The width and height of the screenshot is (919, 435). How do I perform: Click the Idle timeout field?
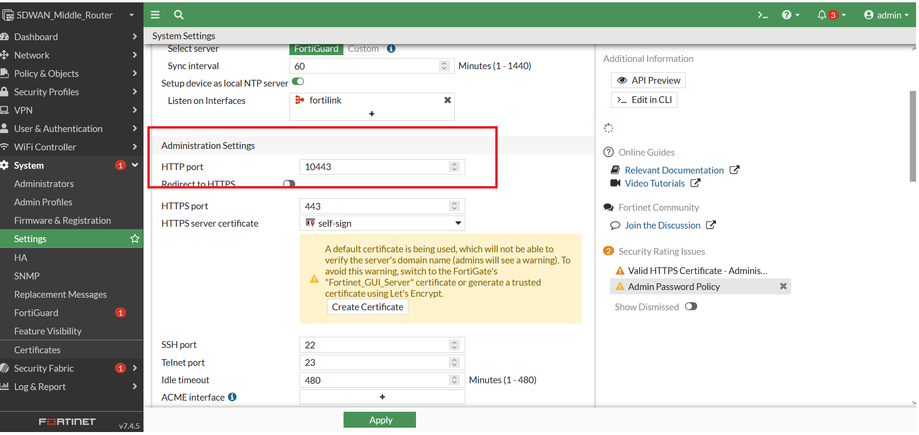point(382,380)
